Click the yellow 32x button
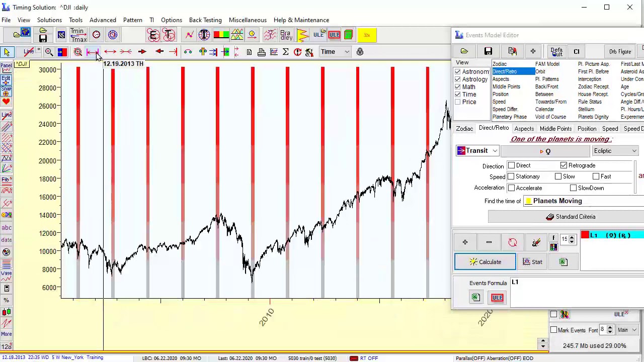This screenshot has height=362, width=644. [367, 35]
